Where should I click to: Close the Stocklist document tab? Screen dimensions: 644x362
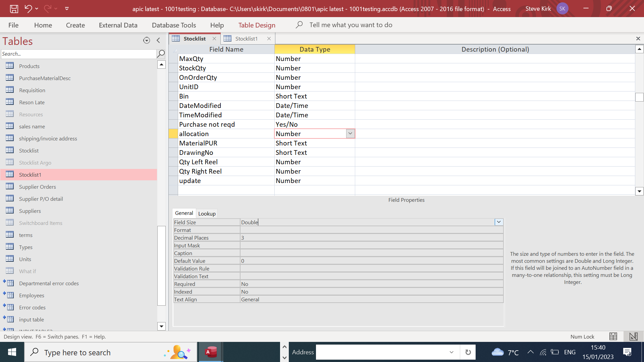click(214, 39)
